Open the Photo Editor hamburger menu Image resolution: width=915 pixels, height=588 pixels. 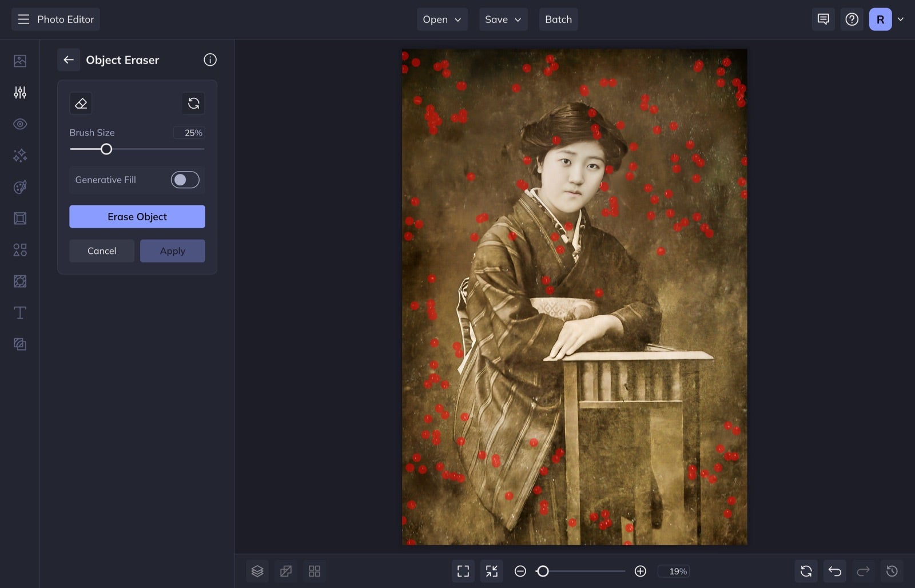point(23,19)
